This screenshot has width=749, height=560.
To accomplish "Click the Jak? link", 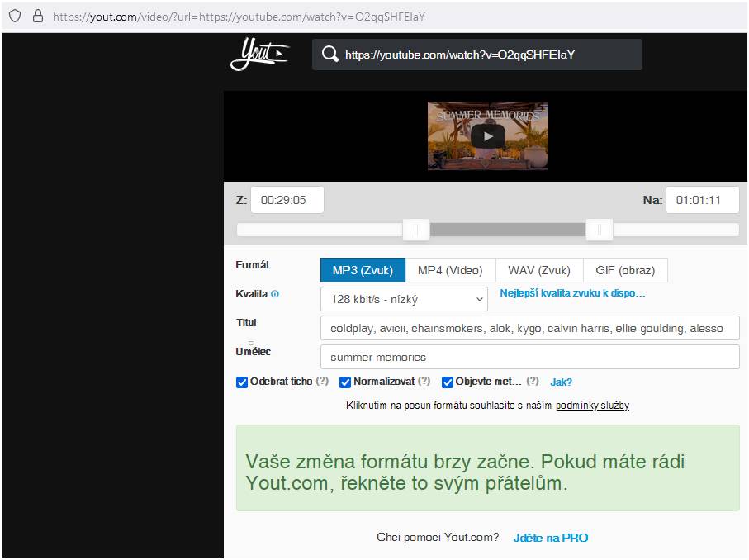I will 561,382.
